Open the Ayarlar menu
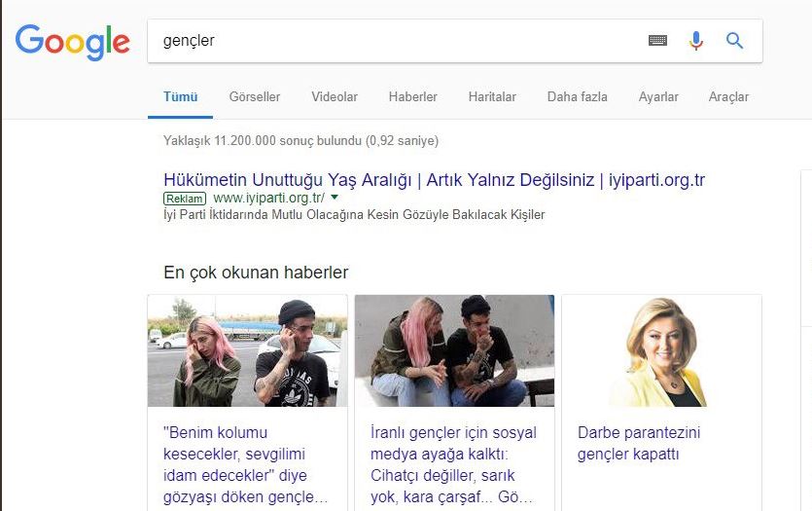 click(658, 97)
